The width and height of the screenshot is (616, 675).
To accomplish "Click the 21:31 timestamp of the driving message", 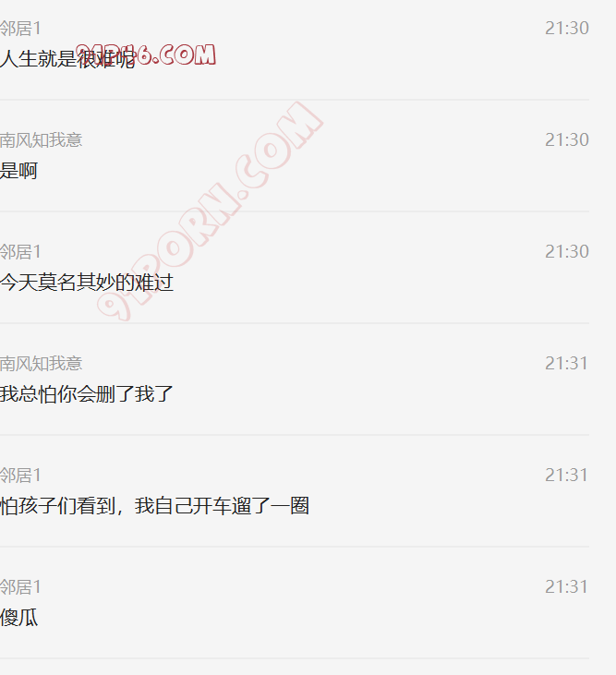I will tap(566, 476).
